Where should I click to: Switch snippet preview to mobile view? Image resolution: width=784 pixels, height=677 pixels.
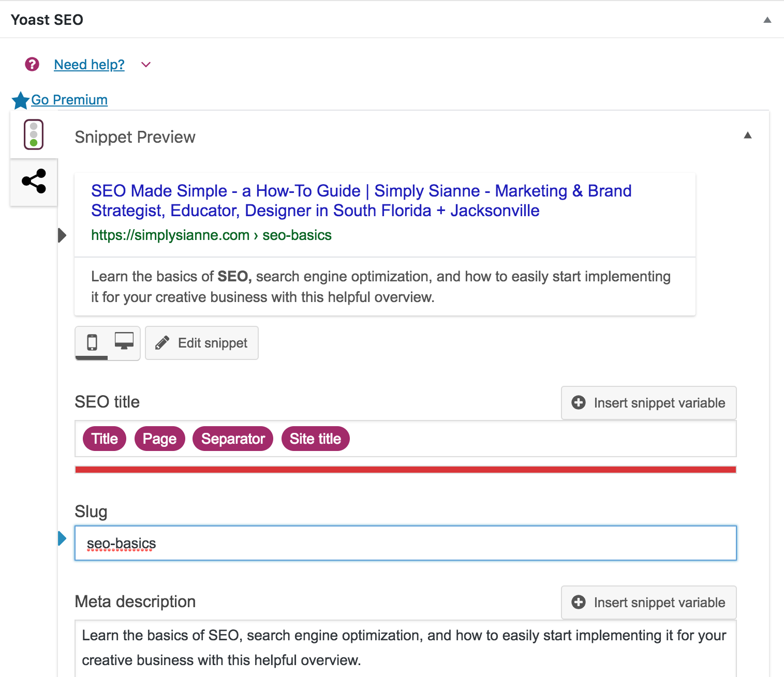93,343
